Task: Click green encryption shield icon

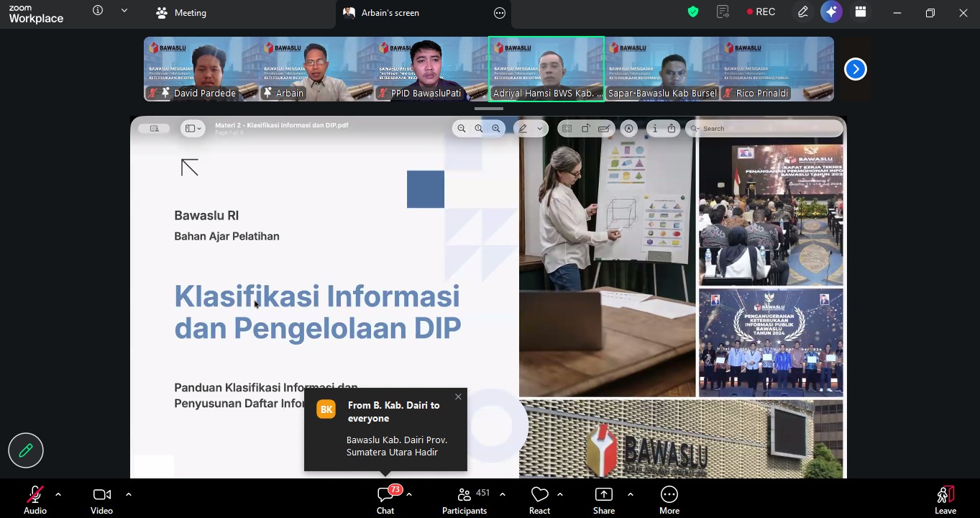Action: pyautogui.click(x=693, y=12)
